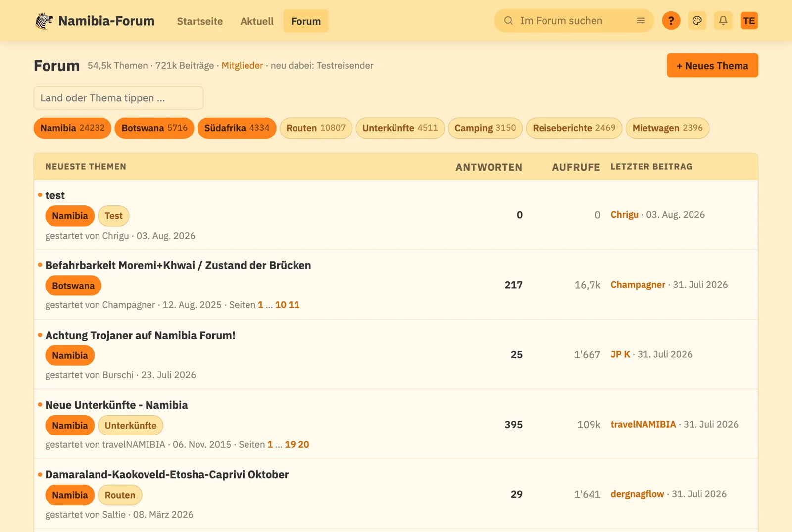Open Damaraland-Kaokoveld-Etosha-Caprivi Oktober topic
The height and width of the screenshot is (532, 792).
click(x=167, y=474)
